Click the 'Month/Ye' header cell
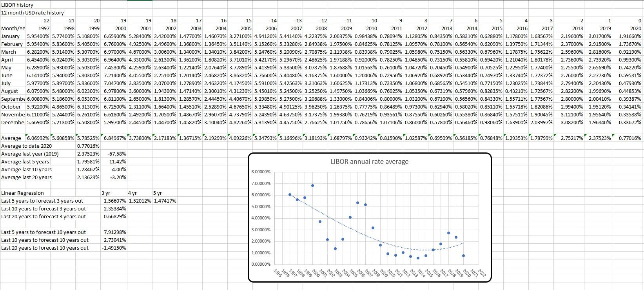The height and width of the screenshot is (290, 644). (x=13, y=28)
